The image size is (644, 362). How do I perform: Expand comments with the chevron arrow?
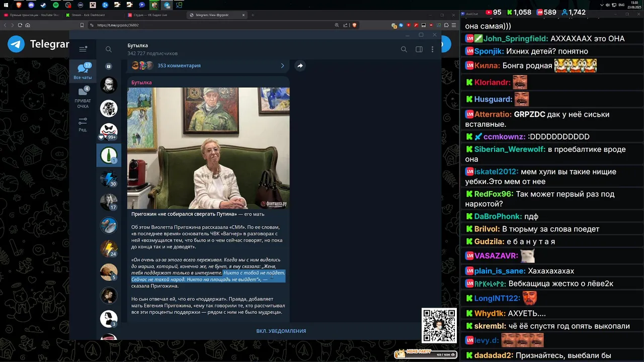point(282,65)
